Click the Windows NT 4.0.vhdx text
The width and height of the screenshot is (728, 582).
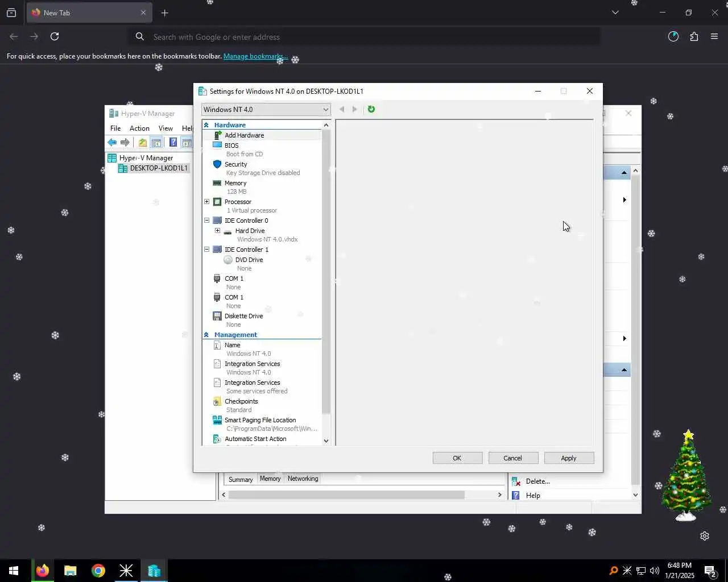tap(267, 239)
